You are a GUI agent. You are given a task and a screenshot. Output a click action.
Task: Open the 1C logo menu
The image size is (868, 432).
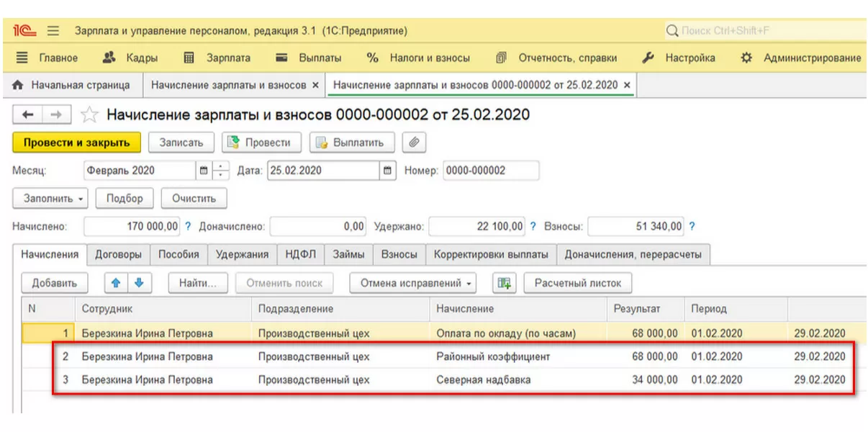click(24, 31)
